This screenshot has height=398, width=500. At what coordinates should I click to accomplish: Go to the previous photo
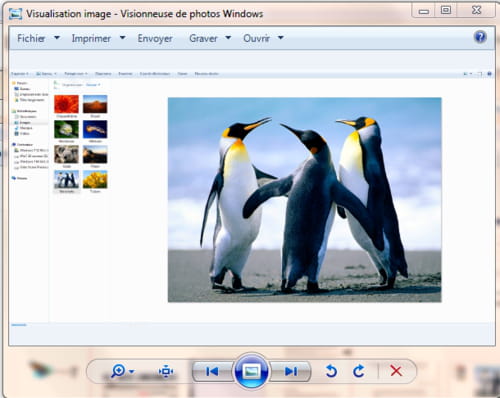(x=212, y=371)
